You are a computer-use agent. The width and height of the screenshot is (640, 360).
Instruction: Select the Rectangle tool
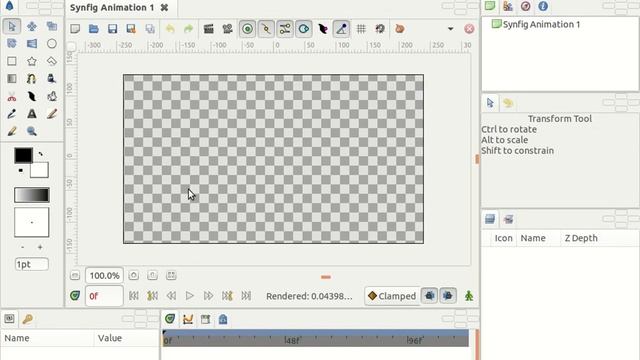coord(12,61)
